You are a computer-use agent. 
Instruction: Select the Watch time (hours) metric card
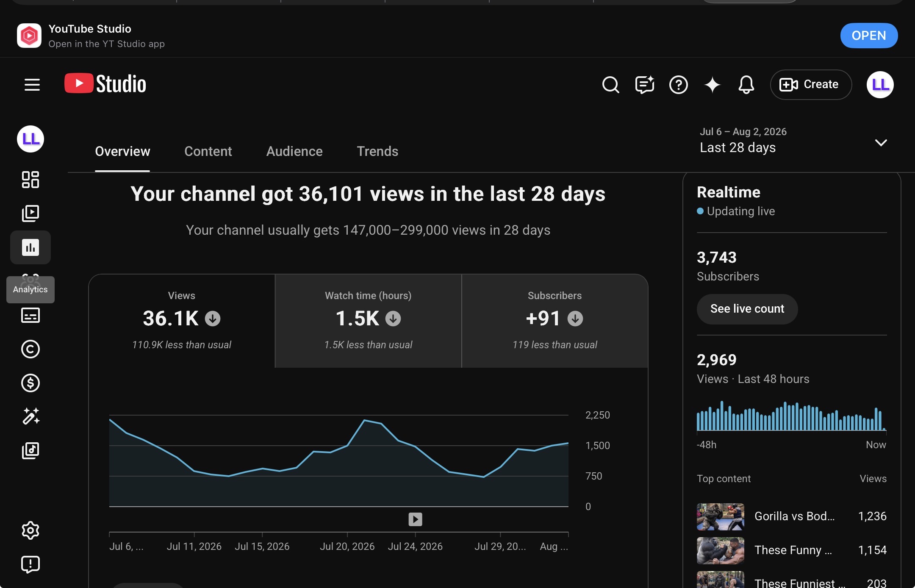click(368, 321)
